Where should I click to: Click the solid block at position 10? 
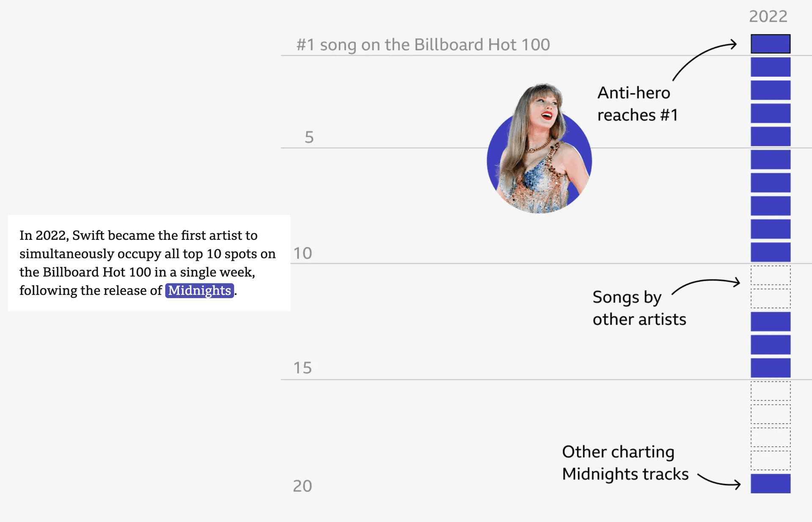coord(770,252)
